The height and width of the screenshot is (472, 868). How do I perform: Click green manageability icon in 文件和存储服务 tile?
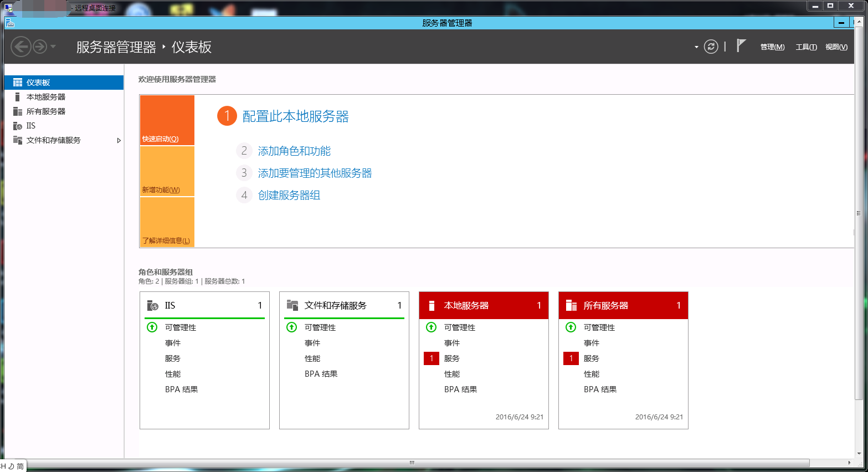click(292, 327)
